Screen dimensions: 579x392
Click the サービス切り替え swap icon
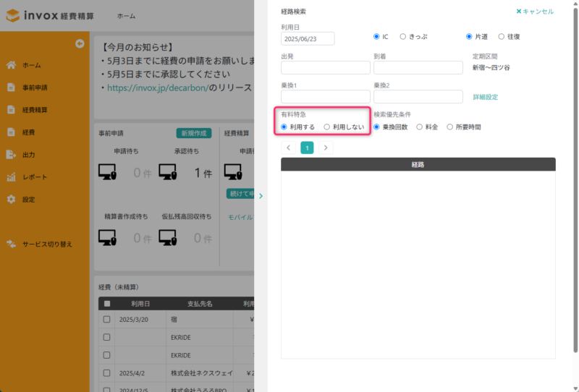tap(11, 244)
